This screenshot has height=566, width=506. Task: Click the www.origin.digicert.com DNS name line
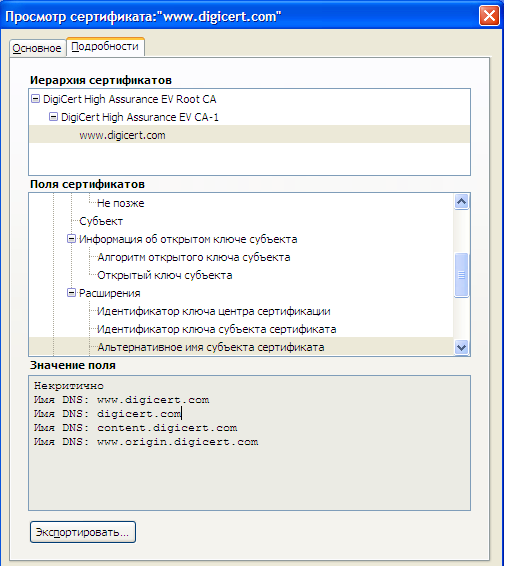pos(146,442)
